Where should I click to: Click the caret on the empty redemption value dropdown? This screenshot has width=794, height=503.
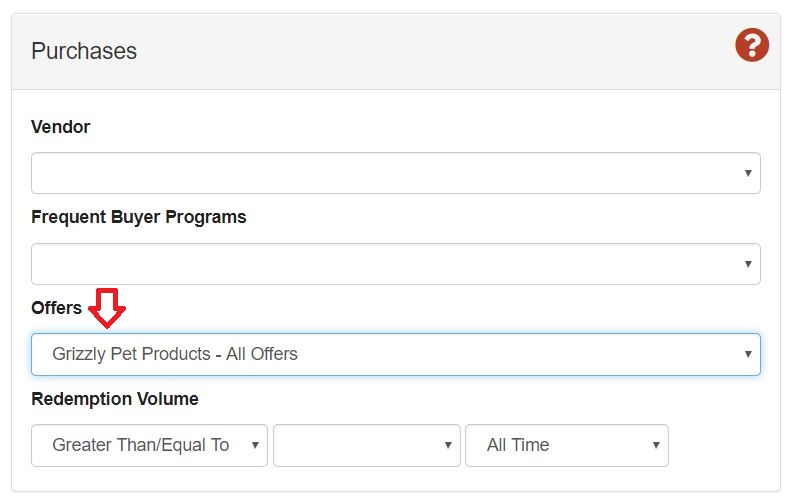click(448, 445)
